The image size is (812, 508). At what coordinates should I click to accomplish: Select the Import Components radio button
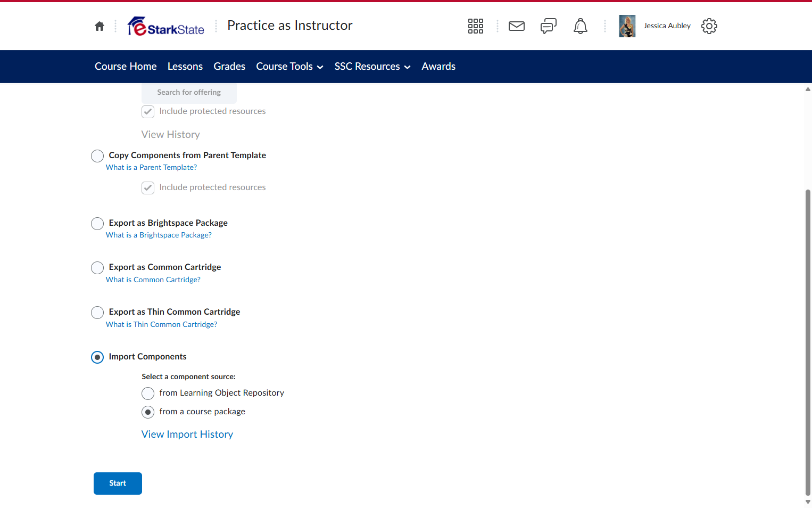point(97,357)
